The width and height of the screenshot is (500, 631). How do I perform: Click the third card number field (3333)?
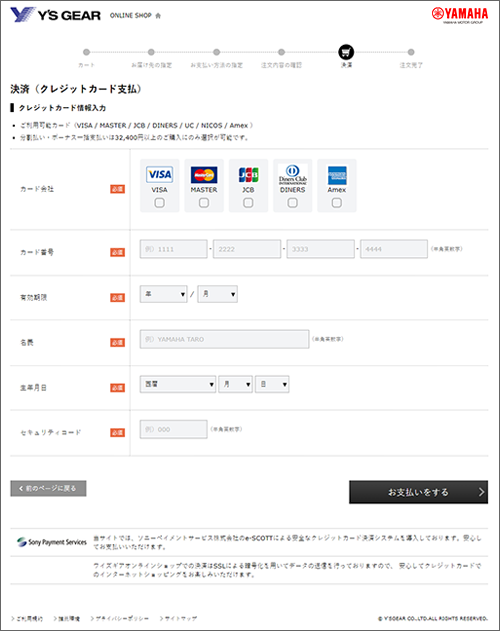[320, 249]
